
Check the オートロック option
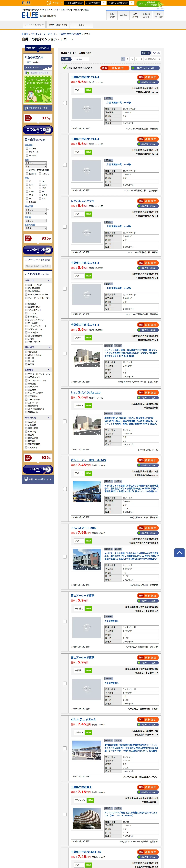pos(26,399)
